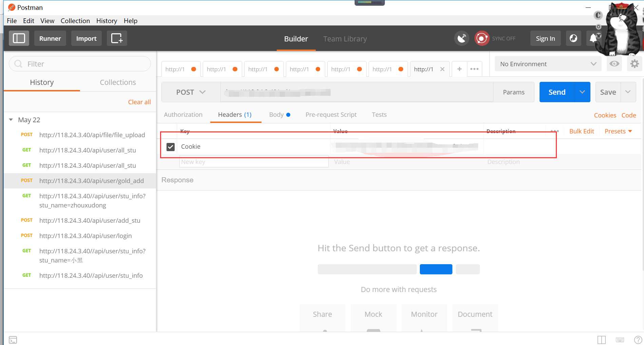Open the History menu
The image size is (644, 345).
tap(106, 21)
